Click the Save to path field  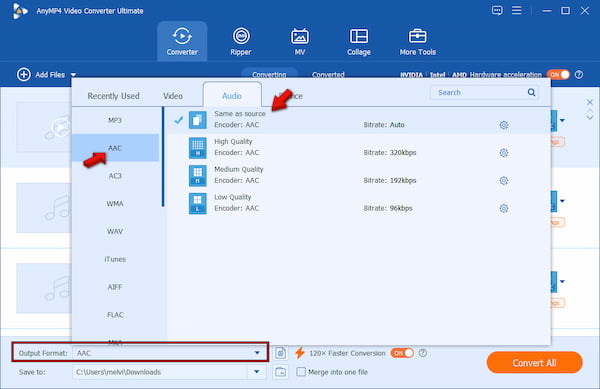(160, 372)
